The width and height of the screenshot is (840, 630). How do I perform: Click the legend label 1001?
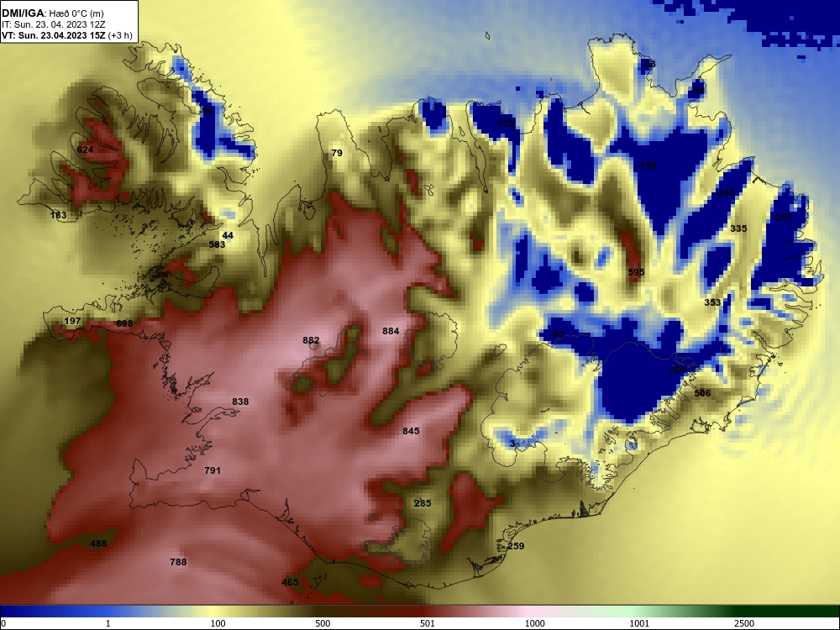pos(639,623)
